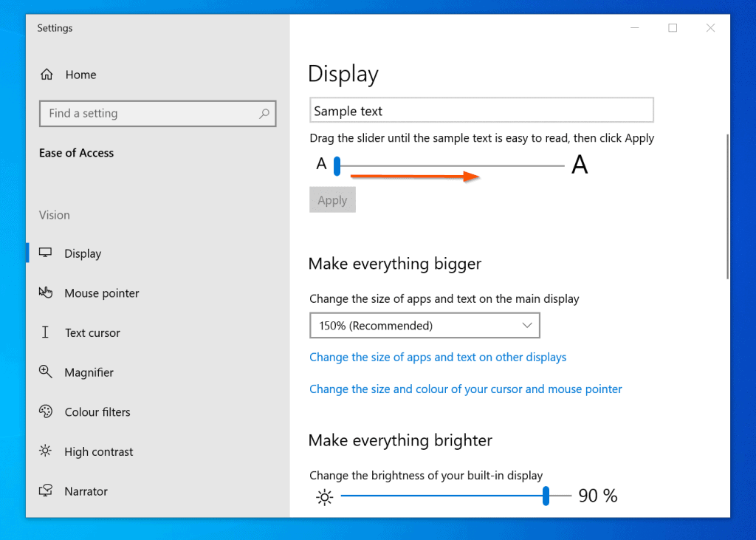Click the Text cursor I-beam icon
Screen dimensions: 756x540
pyautogui.click(x=45, y=332)
